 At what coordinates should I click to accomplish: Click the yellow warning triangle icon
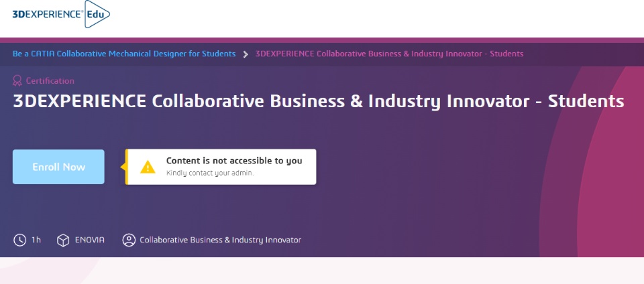tap(148, 167)
